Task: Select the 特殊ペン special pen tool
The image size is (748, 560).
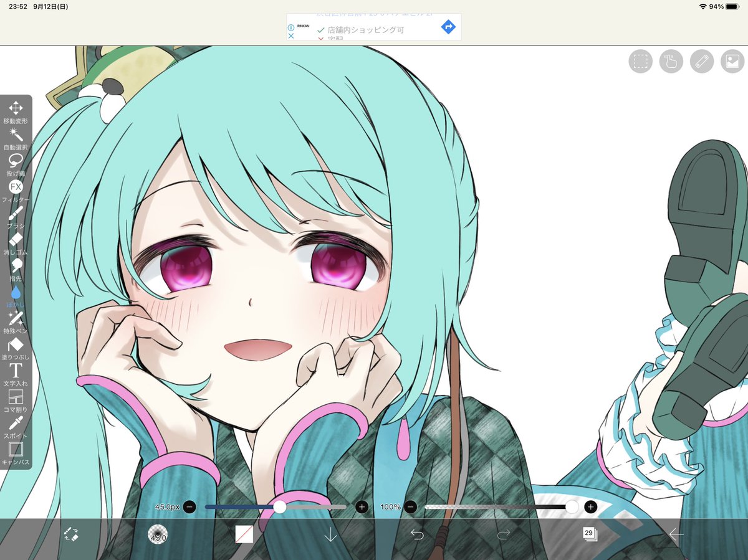Action: tap(16, 323)
